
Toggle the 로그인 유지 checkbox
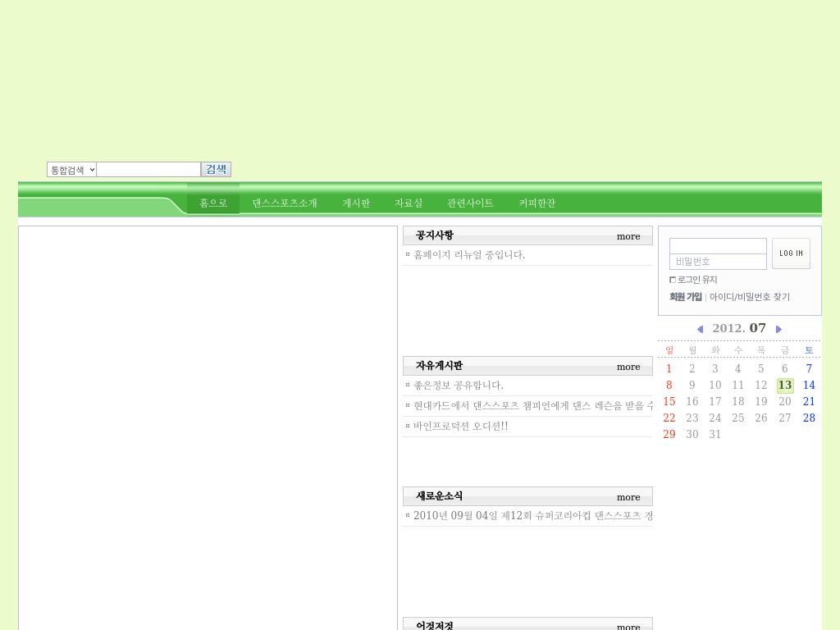673,280
